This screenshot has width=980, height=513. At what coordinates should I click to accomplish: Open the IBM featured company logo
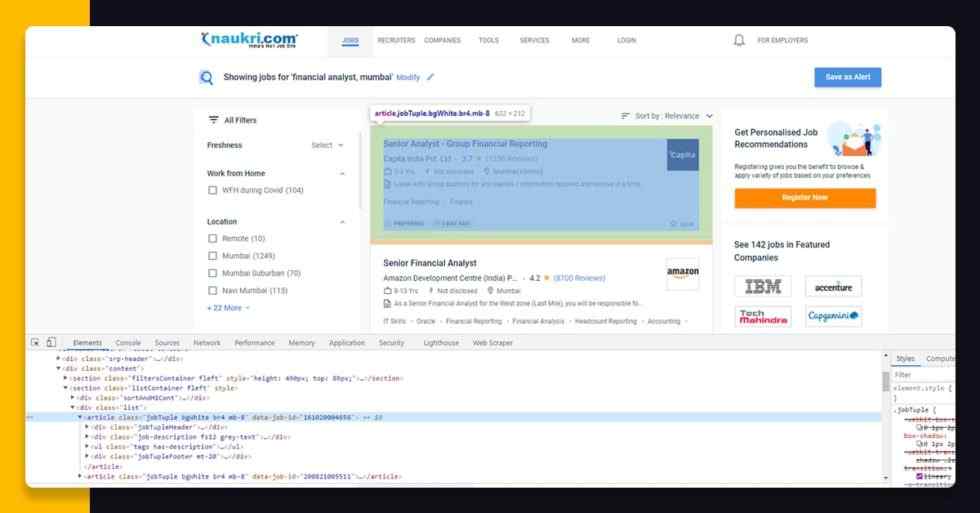pyautogui.click(x=763, y=287)
